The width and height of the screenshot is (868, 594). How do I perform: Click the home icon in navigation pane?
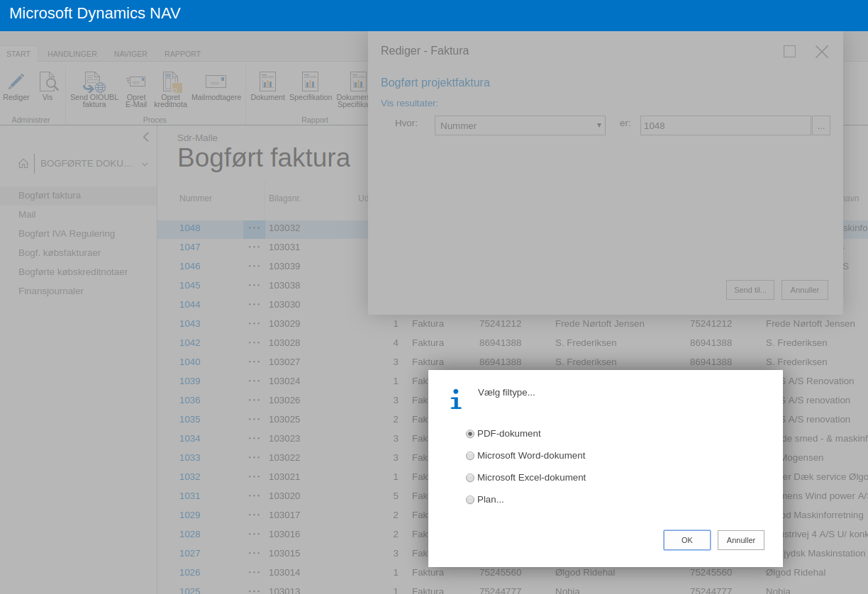coord(23,163)
